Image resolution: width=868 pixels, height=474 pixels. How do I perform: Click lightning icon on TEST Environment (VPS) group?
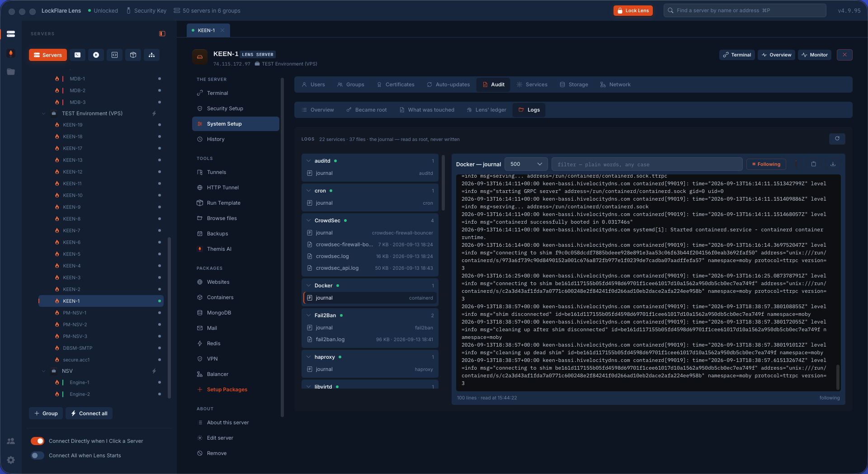(x=154, y=113)
